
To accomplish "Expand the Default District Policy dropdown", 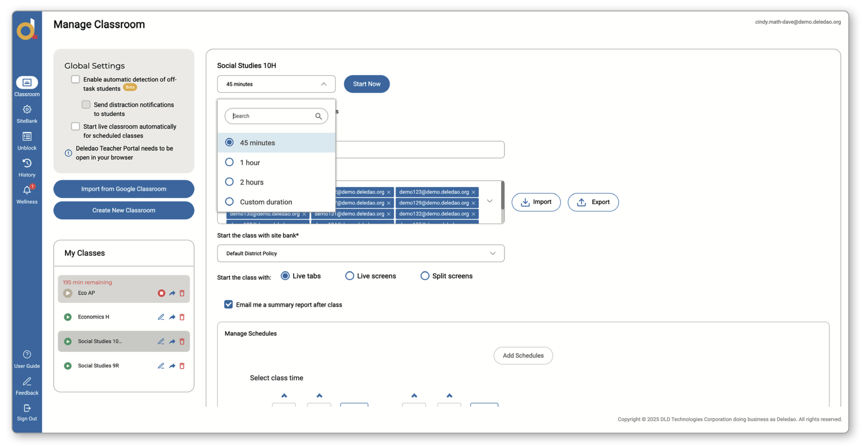I will [492, 253].
